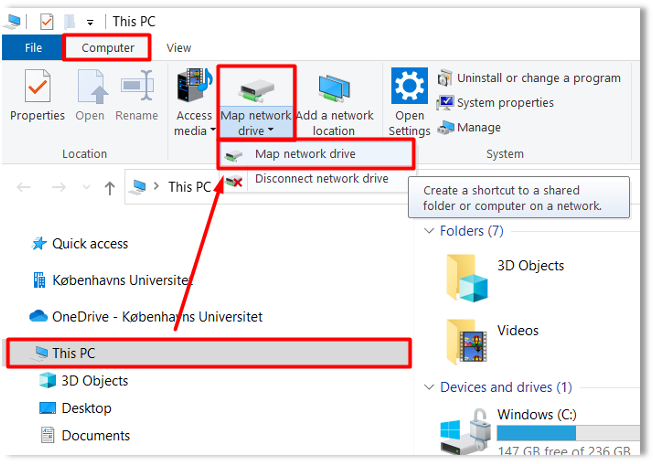Select Map network drive menu entry

pos(316,154)
